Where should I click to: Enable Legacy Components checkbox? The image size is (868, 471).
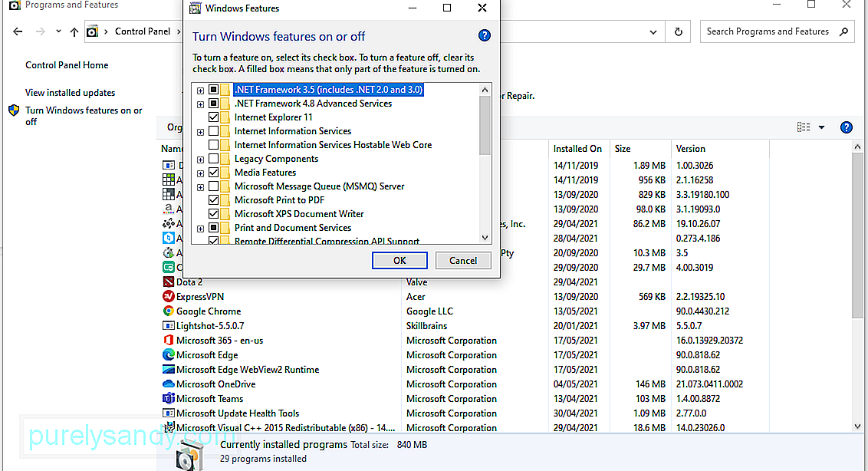coord(214,159)
